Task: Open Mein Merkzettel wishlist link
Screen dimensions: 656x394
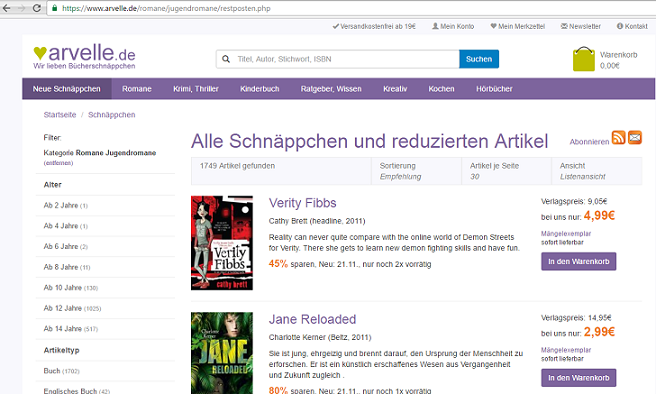Action: coord(518,26)
